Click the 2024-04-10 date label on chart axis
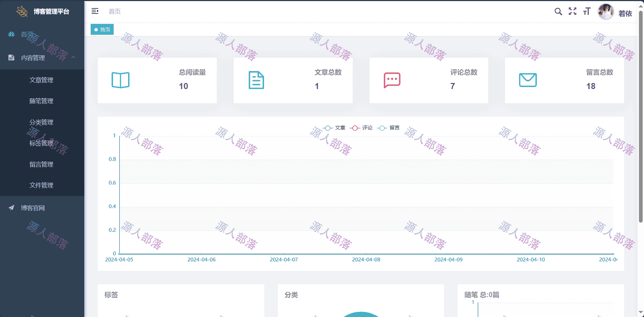Screen dimensions: 644x317 click(531, 260)
